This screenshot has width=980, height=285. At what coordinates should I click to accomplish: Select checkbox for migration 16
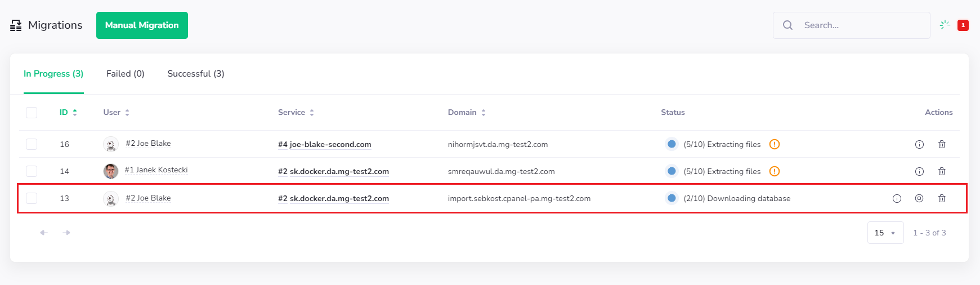click(x=32, y=144)
